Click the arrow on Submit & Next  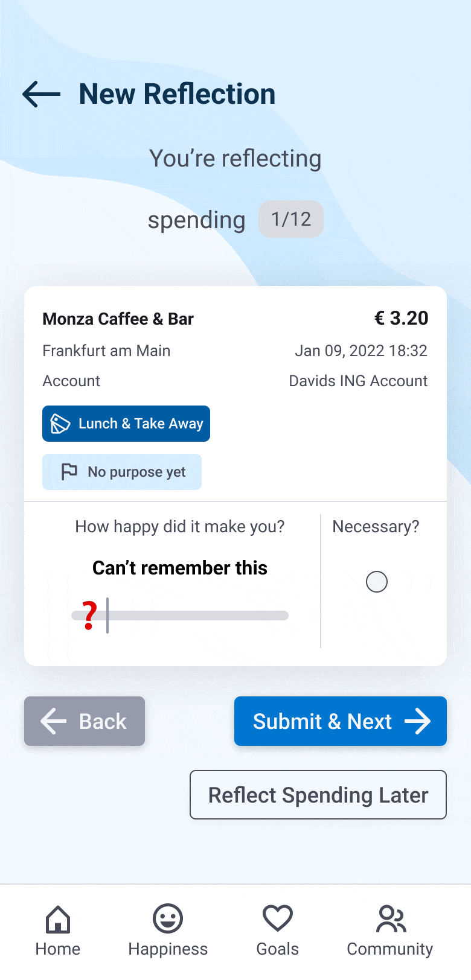[418, 721]
